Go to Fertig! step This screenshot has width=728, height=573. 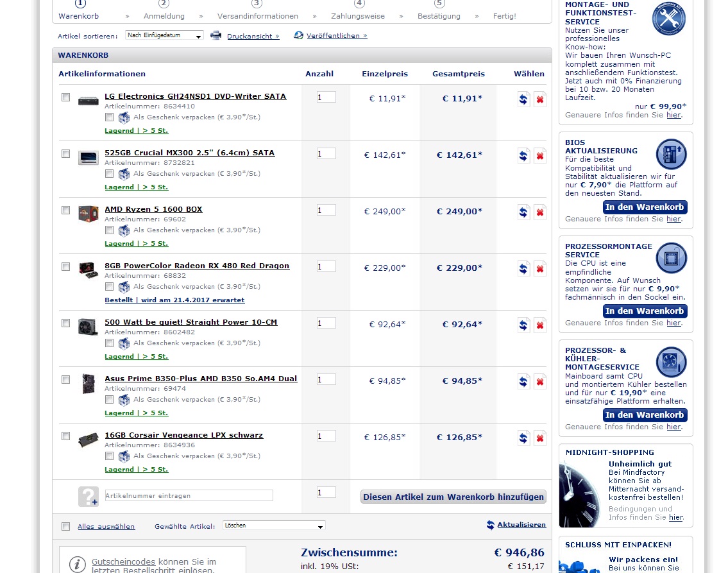coord(505,16)
